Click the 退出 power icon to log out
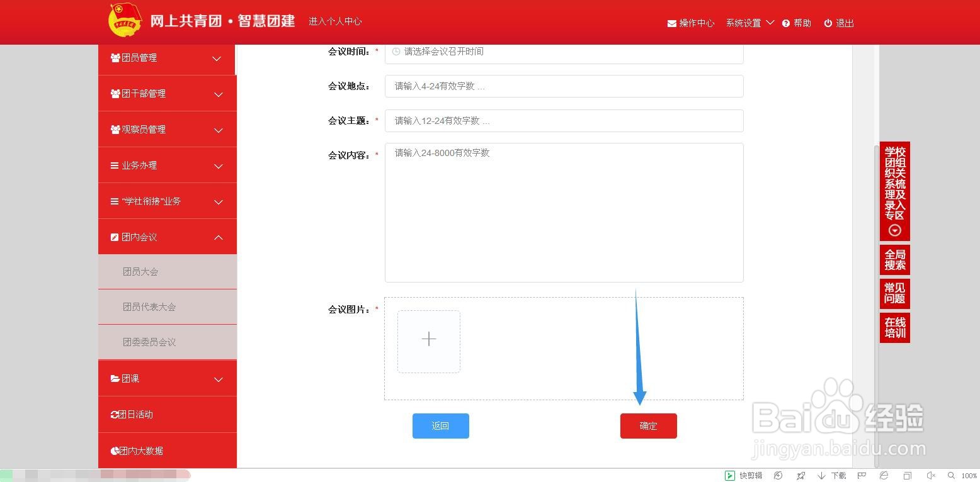Image resolution: width=980 pixels, height=482 pixels. [x=827, y=23]
